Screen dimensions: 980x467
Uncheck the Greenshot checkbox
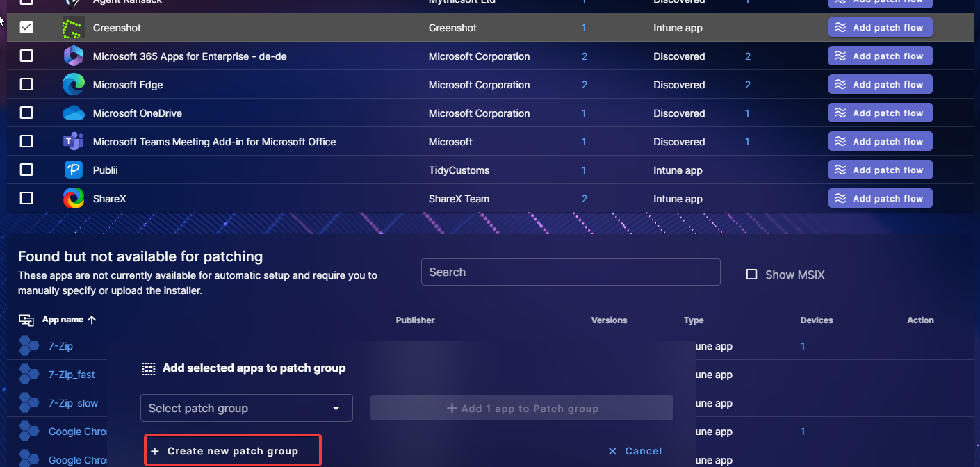point(26,28)
